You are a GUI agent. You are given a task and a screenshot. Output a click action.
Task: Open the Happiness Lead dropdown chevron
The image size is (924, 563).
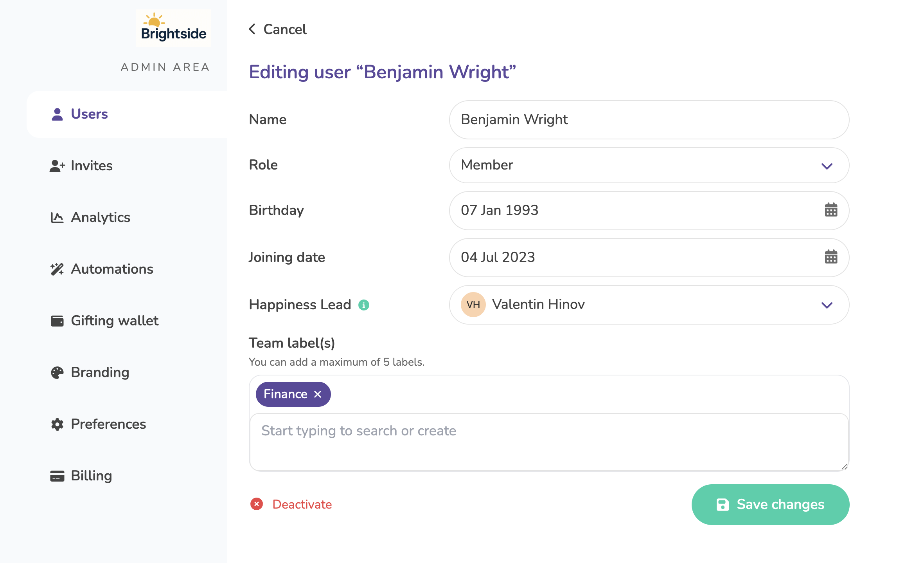click(x=827, y=305)
